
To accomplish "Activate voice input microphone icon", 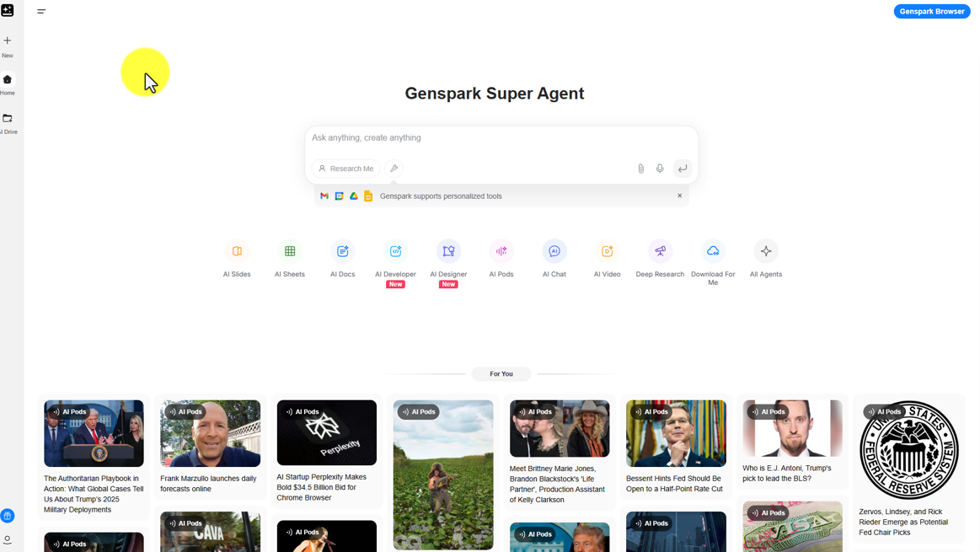I will click(660, 169).
